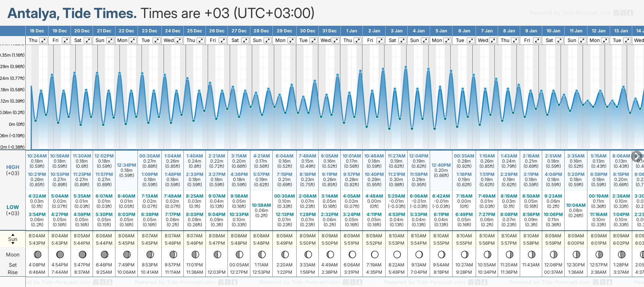Click the up arrow above the Sun label
Viewport: 644px width, 287px height.
pyautogui.click(x=13, y=234)
